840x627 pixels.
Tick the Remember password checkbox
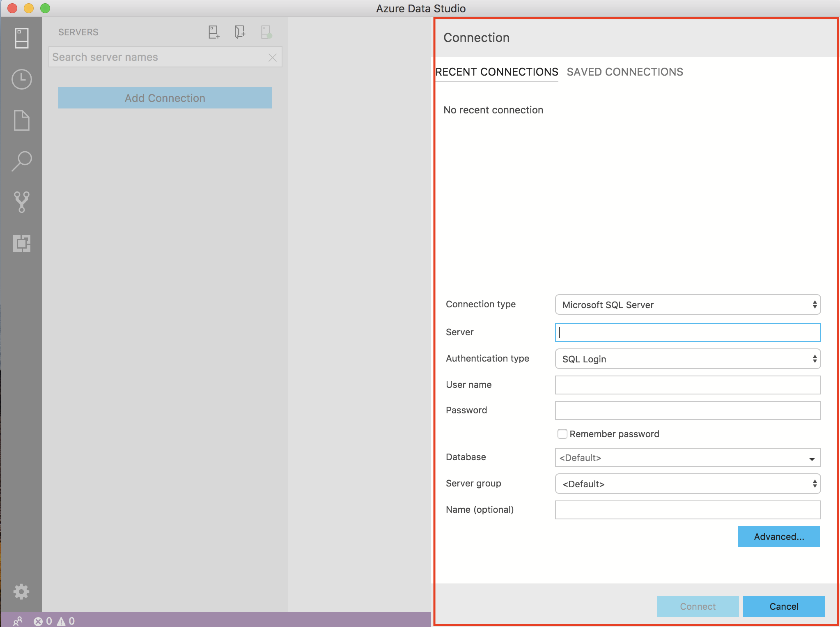tap(562, 434)
